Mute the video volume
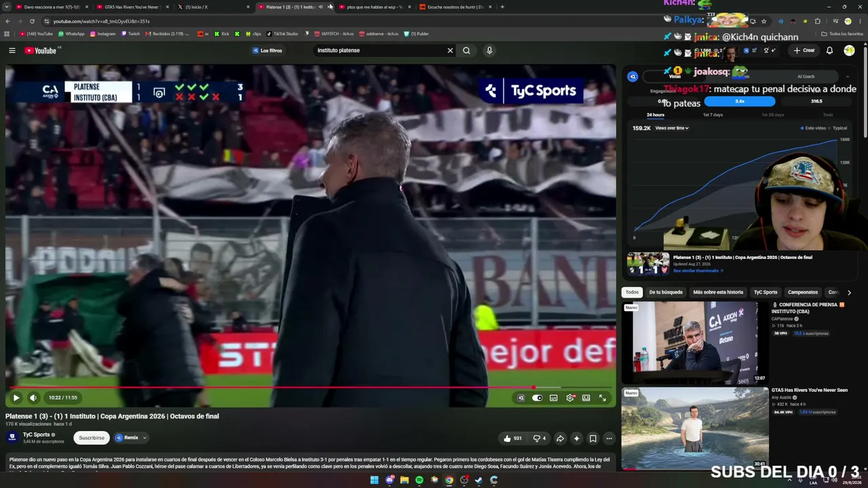Viewport: 868px width, 488px height. [x=33, y=398]
